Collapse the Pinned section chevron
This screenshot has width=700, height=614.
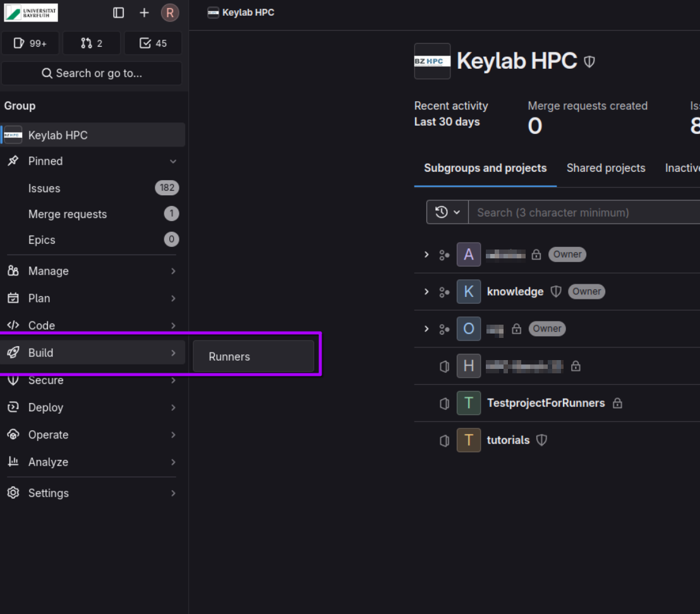[173, 161]
